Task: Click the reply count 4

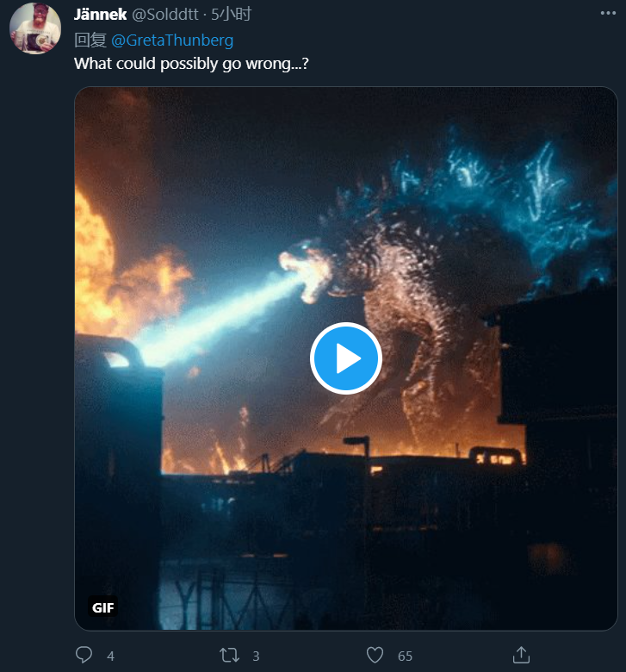Action: point(110,656)
